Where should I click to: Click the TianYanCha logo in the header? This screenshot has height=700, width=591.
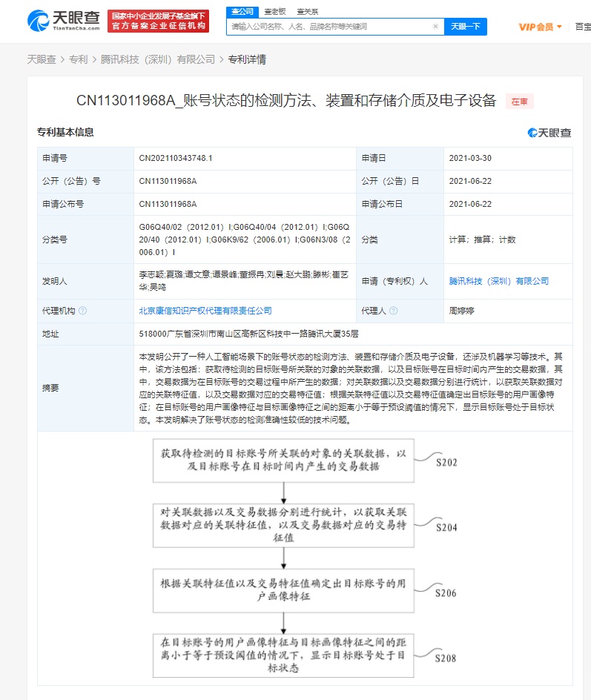63,21
